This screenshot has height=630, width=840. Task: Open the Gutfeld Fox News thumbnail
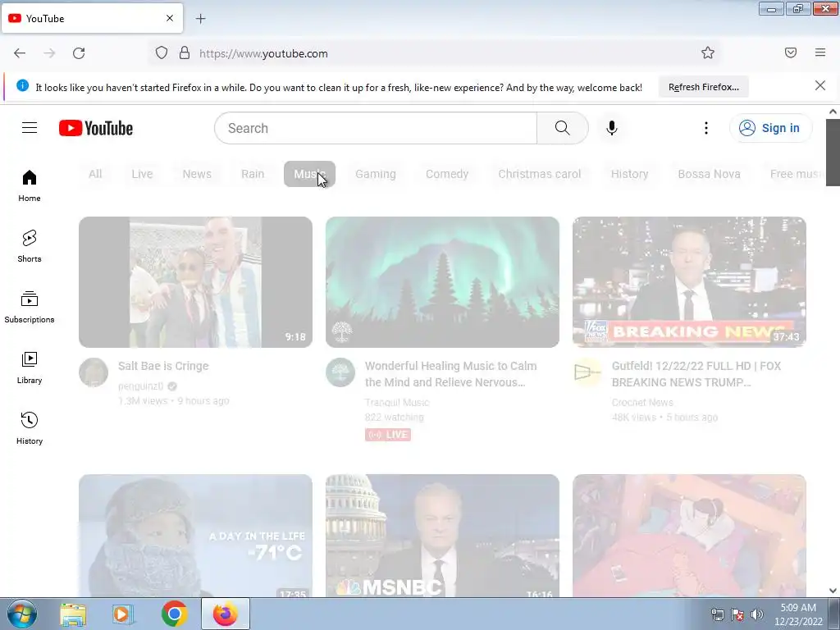pyautogui.click(x=689, y=282)
